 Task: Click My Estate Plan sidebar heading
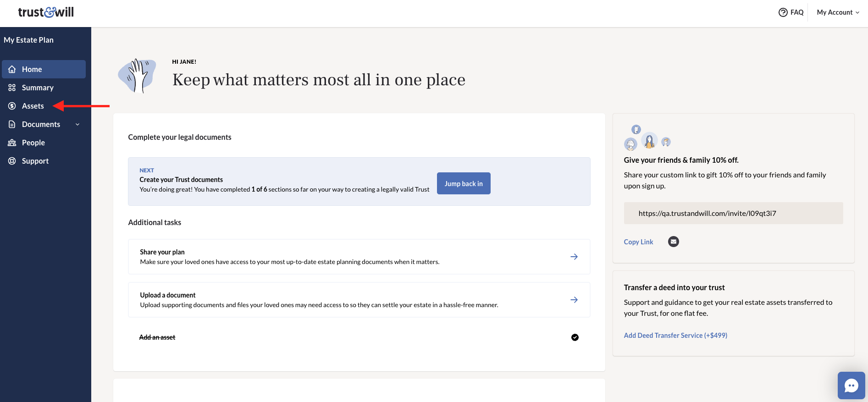(28, 40)
